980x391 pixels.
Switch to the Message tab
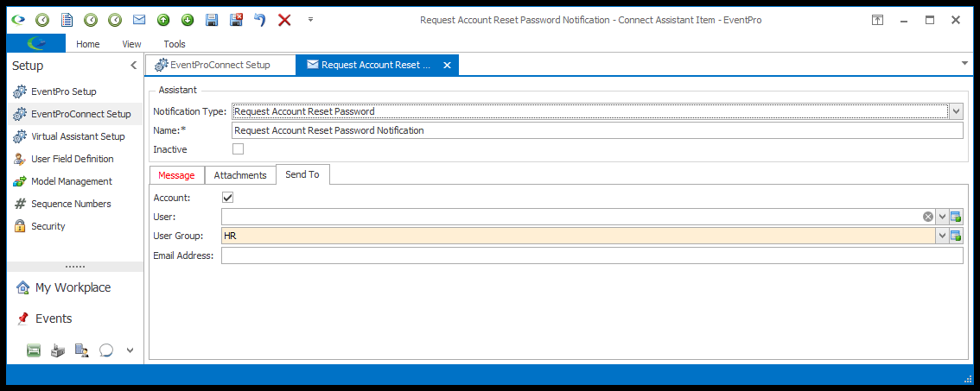click(x=176, y=175)
